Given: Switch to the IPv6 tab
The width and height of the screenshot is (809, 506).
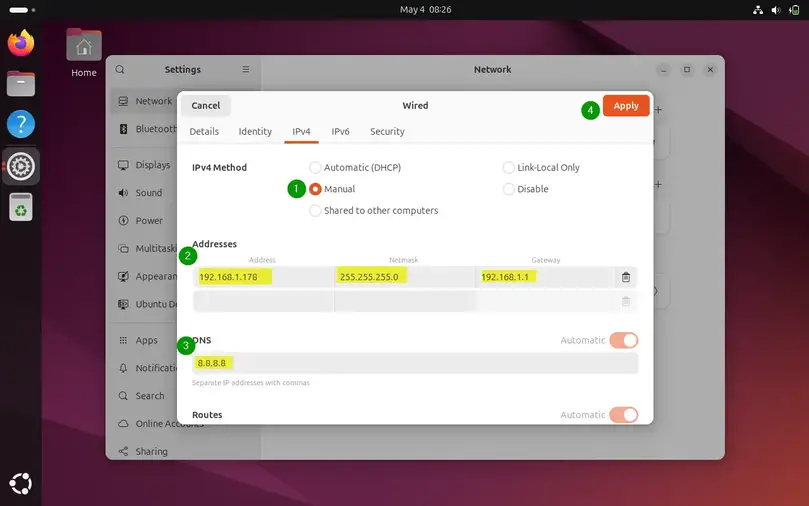Looking at the screenshot, I should 341,131.
